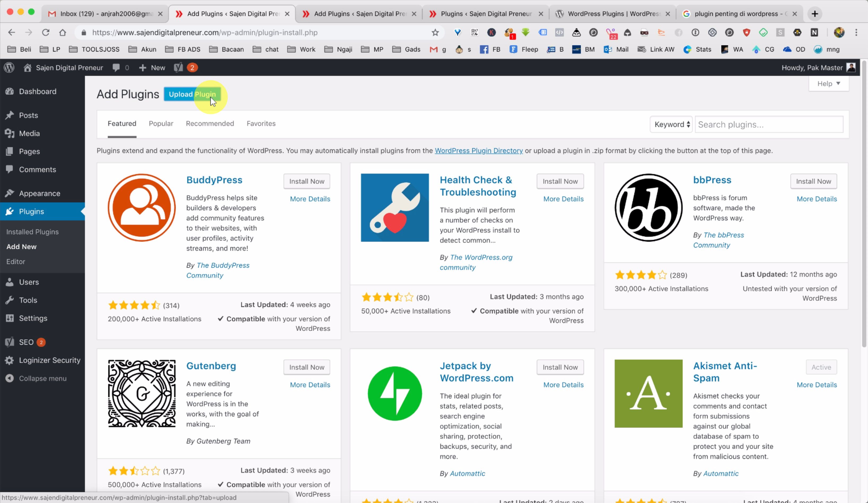
Task: Open Loginizer Security in sidebar
Action: (x=49, y=360)
